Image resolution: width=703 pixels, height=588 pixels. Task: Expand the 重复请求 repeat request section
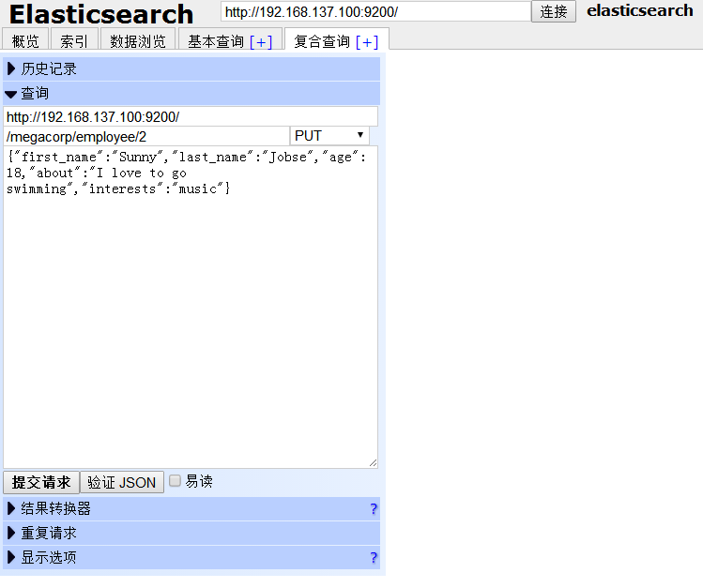click(191, 533)
